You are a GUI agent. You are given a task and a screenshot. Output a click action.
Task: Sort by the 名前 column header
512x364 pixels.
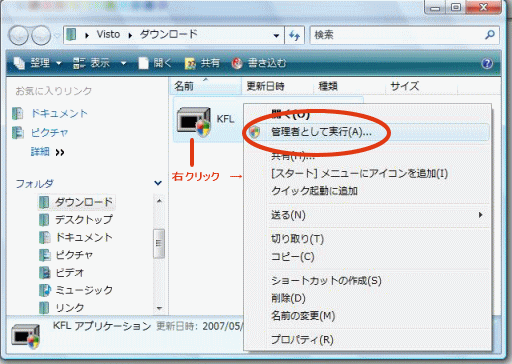coord(205,86)
